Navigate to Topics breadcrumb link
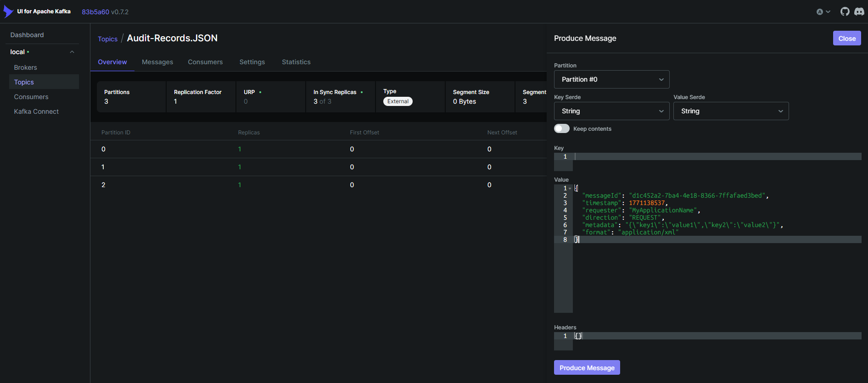The width and height of the screenshot is (868, 383). pyautogui.click(x=107, y=39)
